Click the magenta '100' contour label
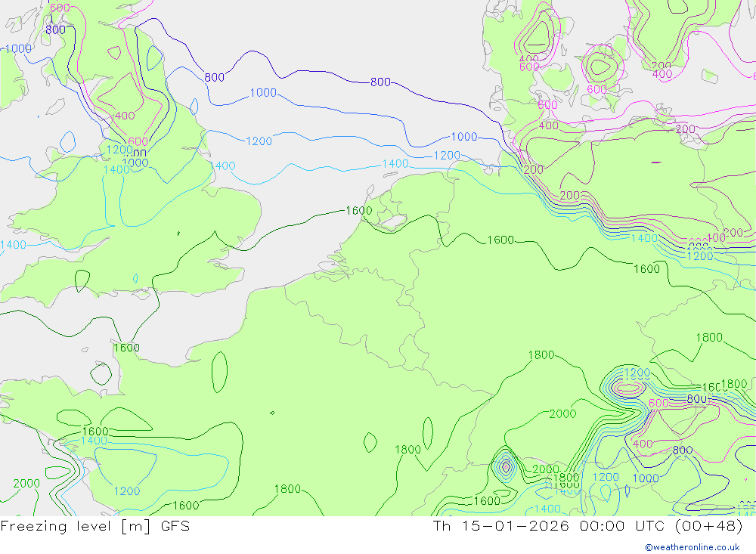Screen dimensions: 756x554 [716, 238]
